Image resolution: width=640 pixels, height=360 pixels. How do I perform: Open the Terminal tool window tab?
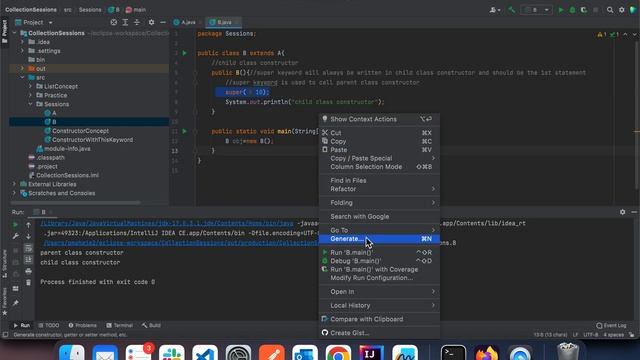pyautogui.click(x=120, y=325)
